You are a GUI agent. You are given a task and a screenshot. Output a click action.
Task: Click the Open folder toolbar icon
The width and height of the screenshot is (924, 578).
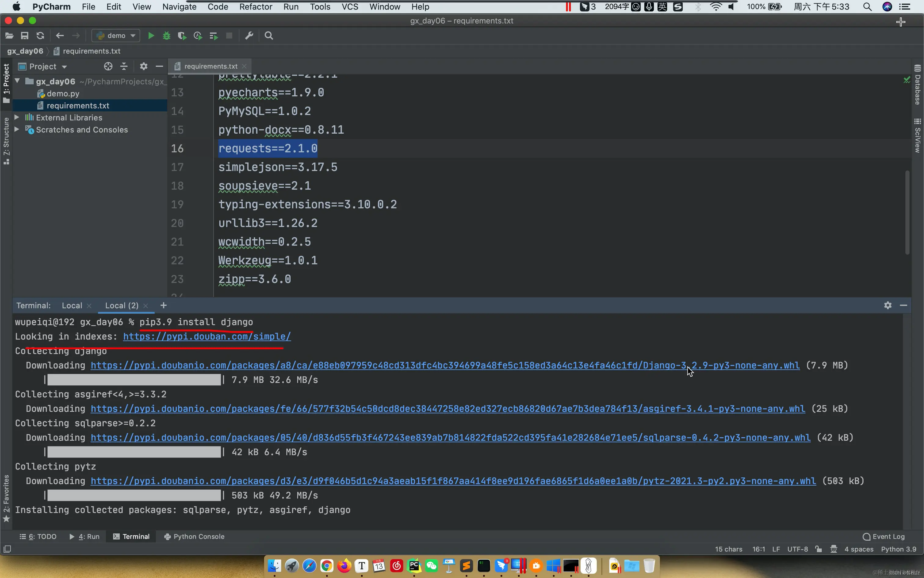point(9,35)
